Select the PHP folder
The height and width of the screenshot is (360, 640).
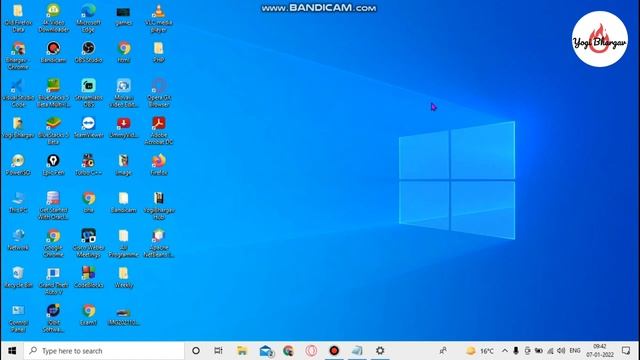point(159,52)
